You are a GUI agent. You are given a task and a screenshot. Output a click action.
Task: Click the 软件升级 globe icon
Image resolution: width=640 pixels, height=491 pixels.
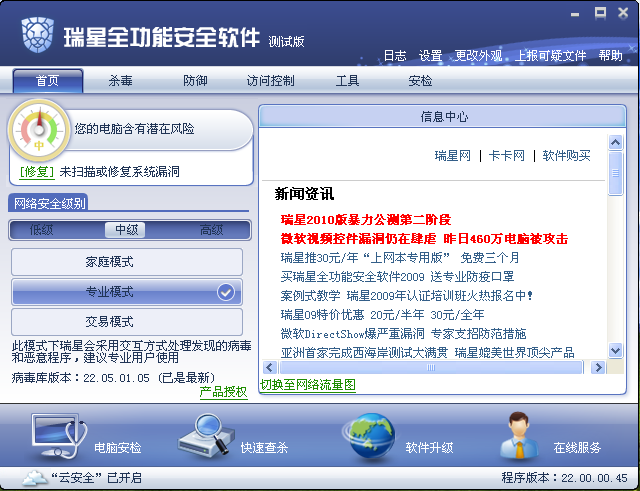369,437
